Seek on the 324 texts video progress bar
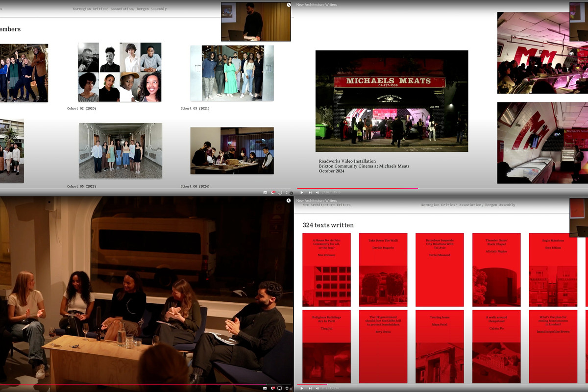The height and width of the screenshot is (392, 588). coord(442,384)
